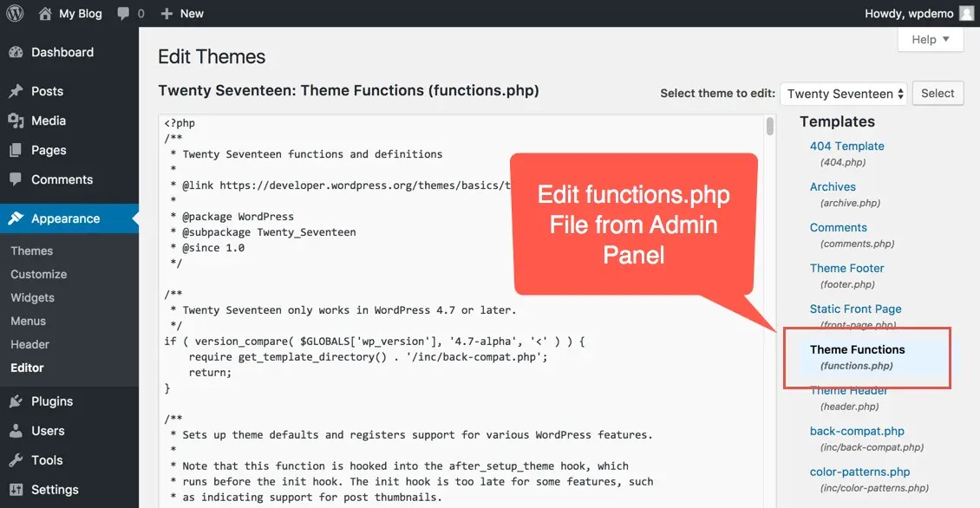Click the Posts pushpin icon
This screenshot has height=508, width=980.
[x=16, y=91]
